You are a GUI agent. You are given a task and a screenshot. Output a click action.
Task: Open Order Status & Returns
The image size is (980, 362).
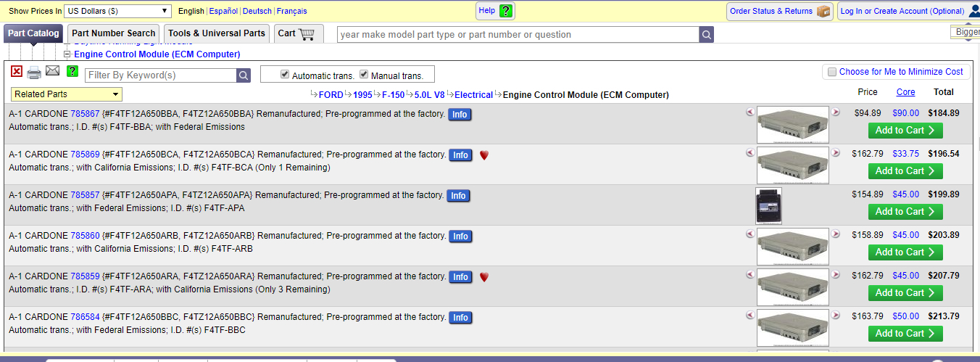coord(779,11)
